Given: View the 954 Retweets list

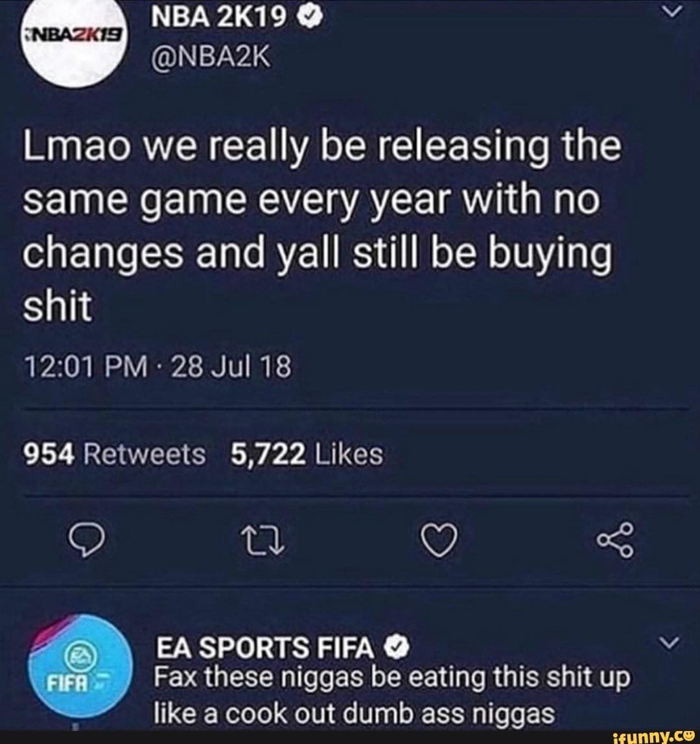Looking at the screenshot, I should click(115, 454).
